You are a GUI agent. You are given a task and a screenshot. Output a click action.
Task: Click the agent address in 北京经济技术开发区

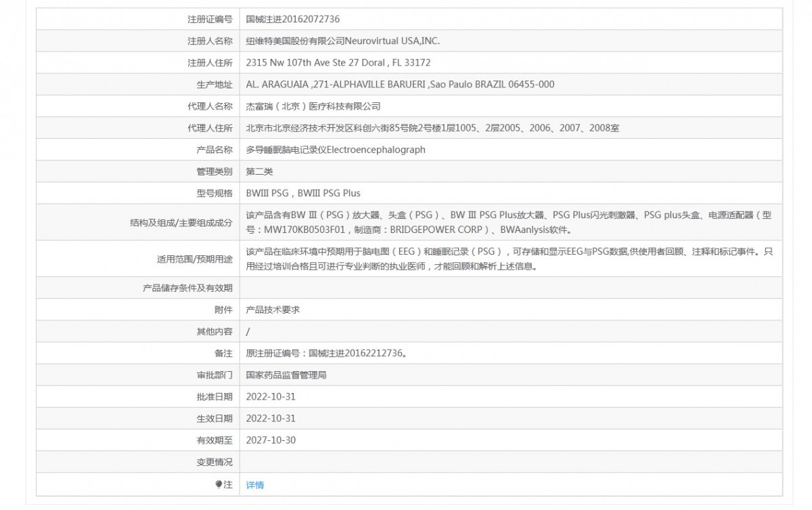432,128
